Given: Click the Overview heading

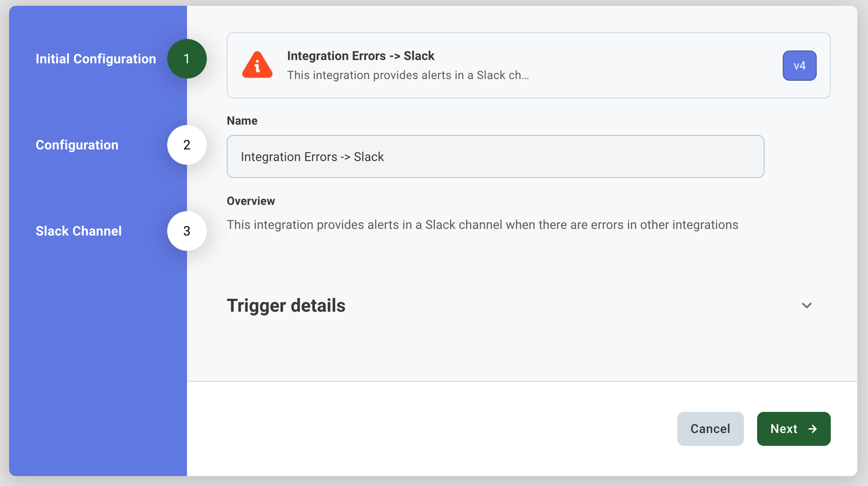Looking at the screenshot, I should (x=251, y=201).
